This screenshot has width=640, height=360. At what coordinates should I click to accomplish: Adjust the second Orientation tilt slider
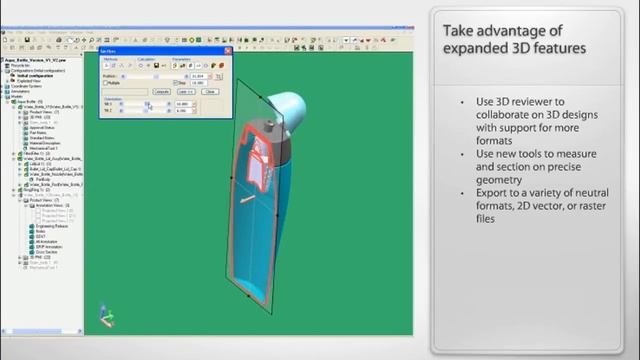pyautogui.click(x=145, y=111)
